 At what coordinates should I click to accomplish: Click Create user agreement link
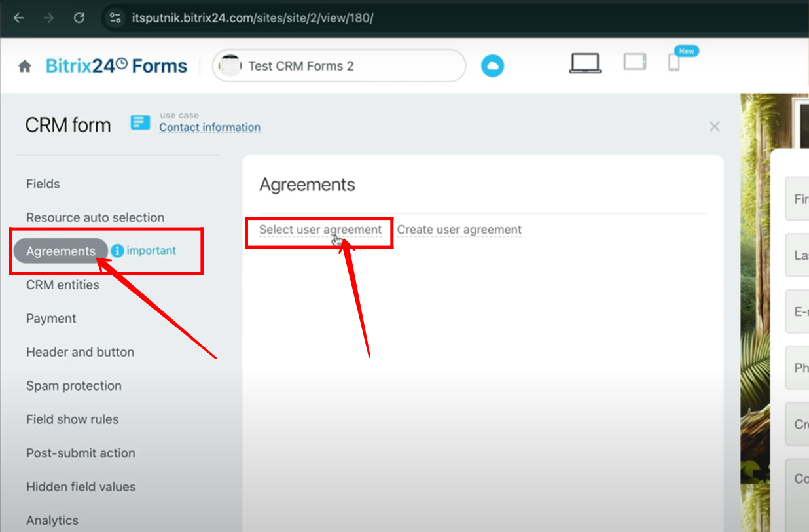pos(459,230)
